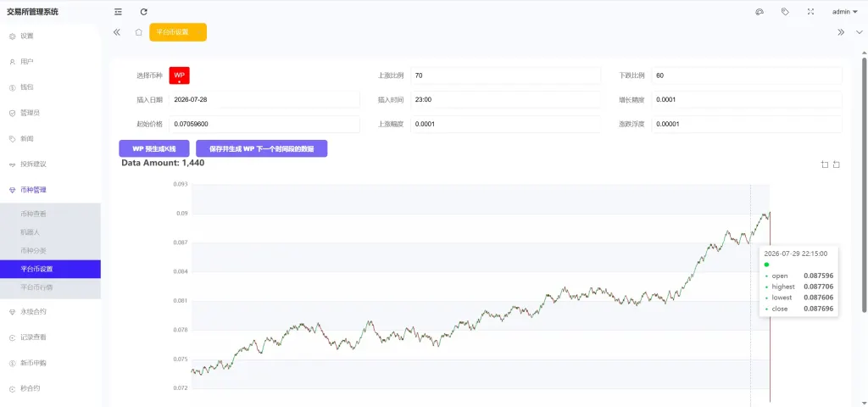The height and width of the screenshot is (407, 868).
Task: Select the highlighted 平台币设置 submenu item
Action: pyautogui.click(x=50, y=269)
